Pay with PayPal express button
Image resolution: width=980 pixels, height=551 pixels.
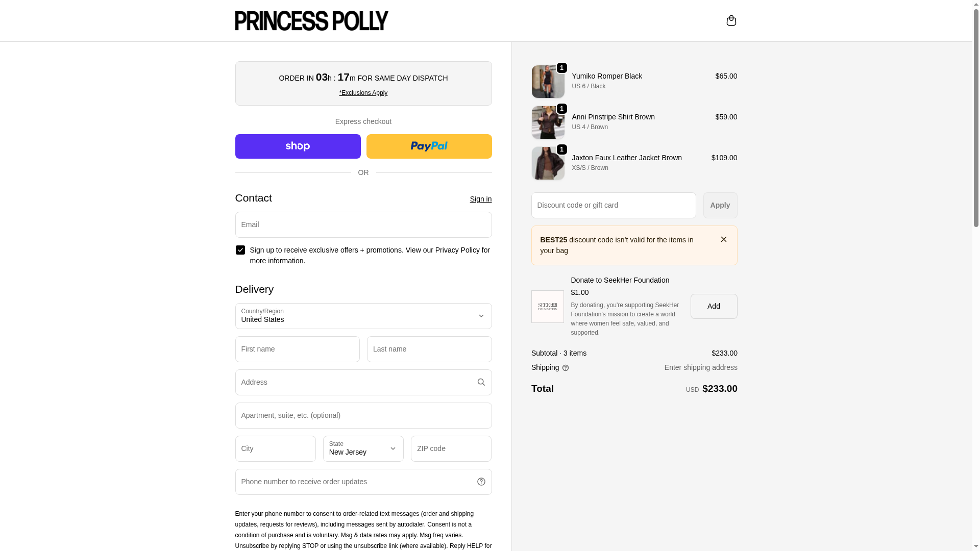(429, 146)
